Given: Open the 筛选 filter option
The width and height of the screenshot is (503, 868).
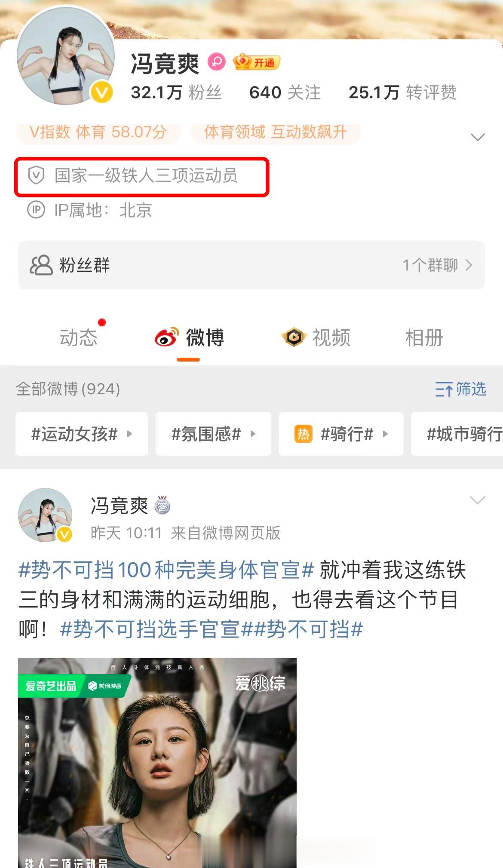Looking at the screenshot, I should tap(460, 389).
